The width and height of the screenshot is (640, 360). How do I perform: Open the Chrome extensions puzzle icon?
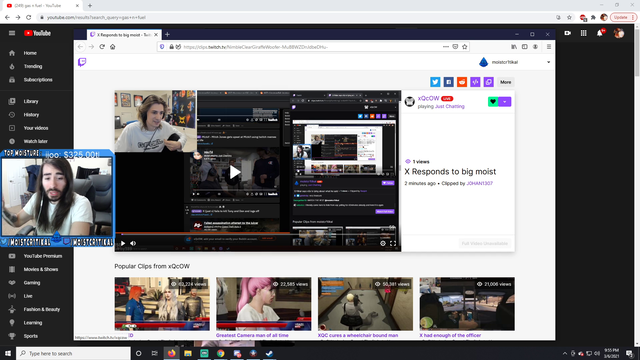click(x=593, y=18)
